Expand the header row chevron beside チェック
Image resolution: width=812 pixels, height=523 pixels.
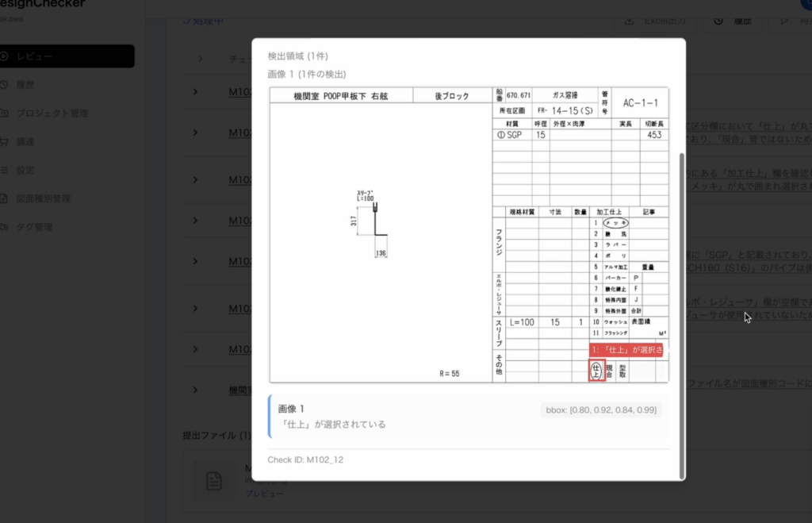201,60
